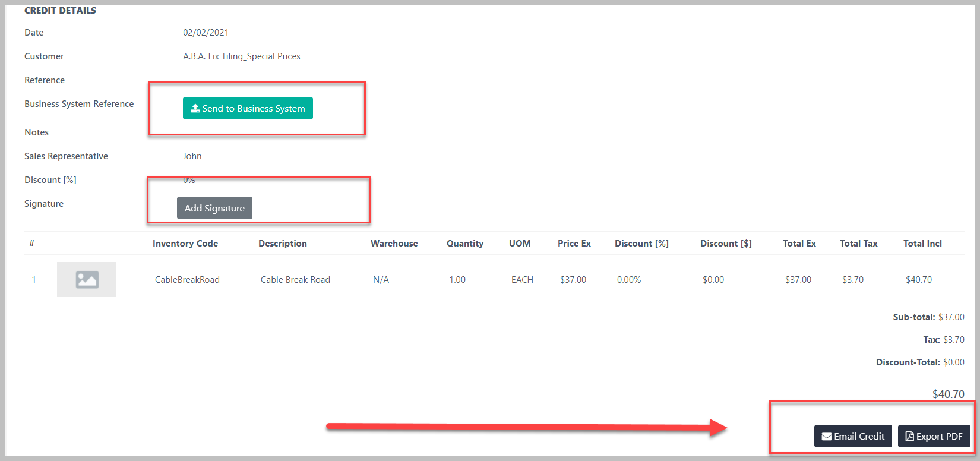Email Credit to the customer
Image resolution: width=980 pixels, height=461 pixels.
853,436
